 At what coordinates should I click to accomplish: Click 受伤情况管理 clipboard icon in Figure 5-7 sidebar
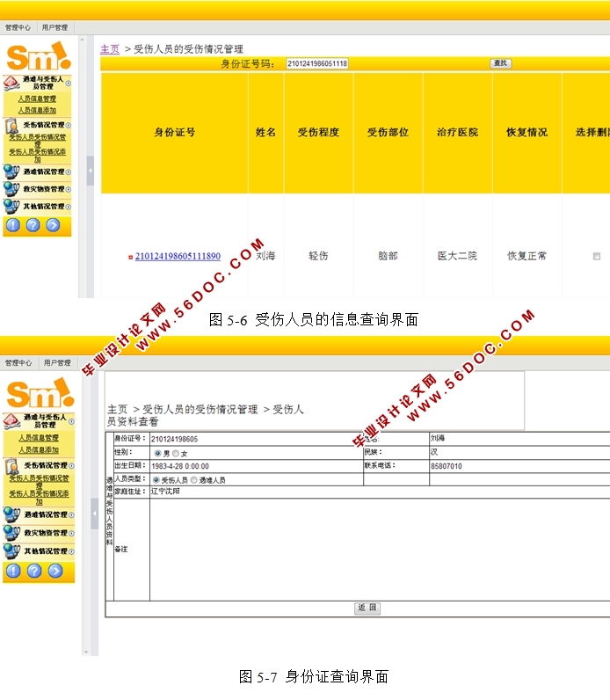click(11, 466)
